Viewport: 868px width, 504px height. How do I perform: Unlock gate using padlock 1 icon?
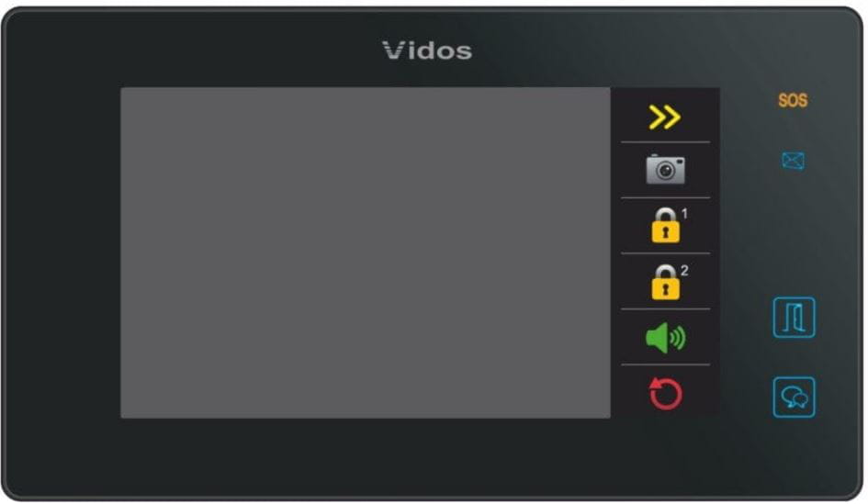[x=665, y=226]
